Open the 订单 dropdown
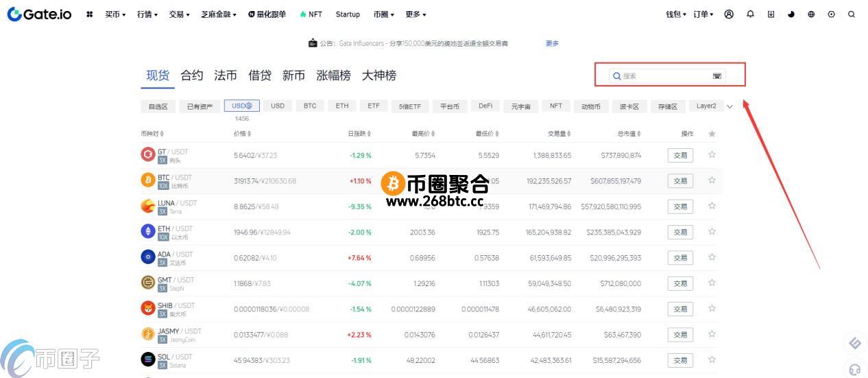 coord(703,14)
